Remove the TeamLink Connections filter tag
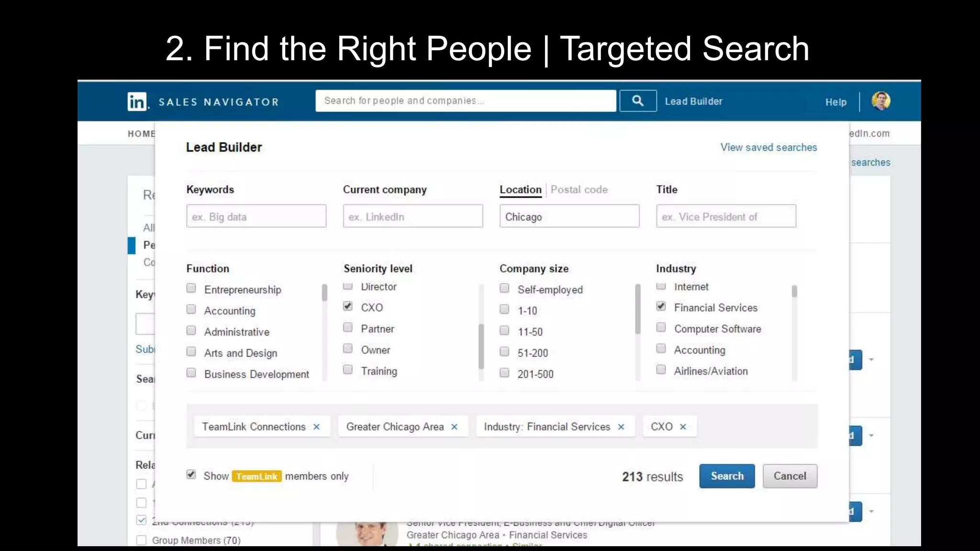Screen dimensions: 980x551 [x=316, y=427]
